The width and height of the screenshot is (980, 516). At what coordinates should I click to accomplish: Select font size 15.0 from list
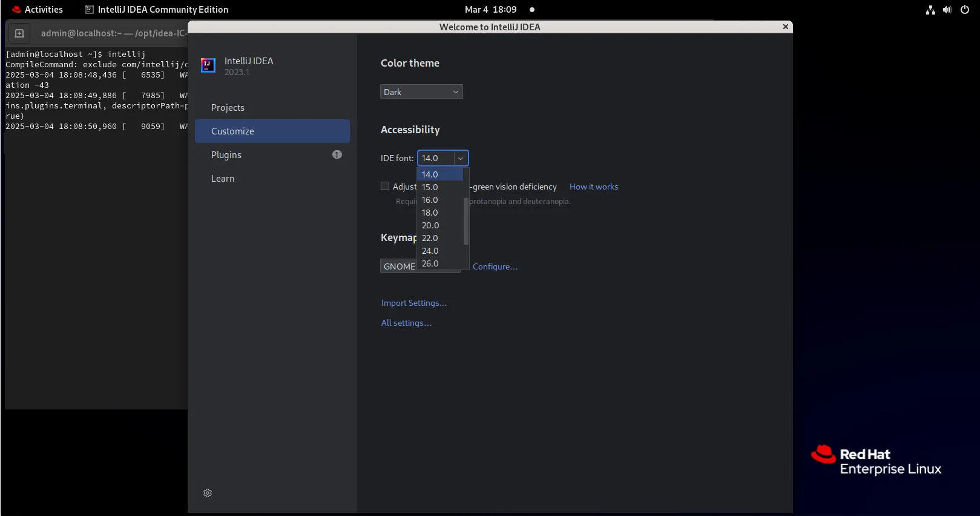click(440, 187)
